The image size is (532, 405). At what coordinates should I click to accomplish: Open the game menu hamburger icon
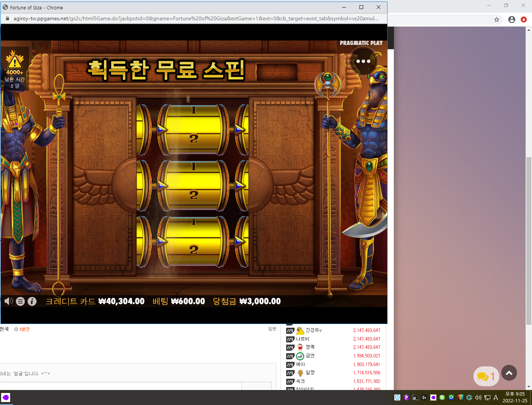(20, 301)
